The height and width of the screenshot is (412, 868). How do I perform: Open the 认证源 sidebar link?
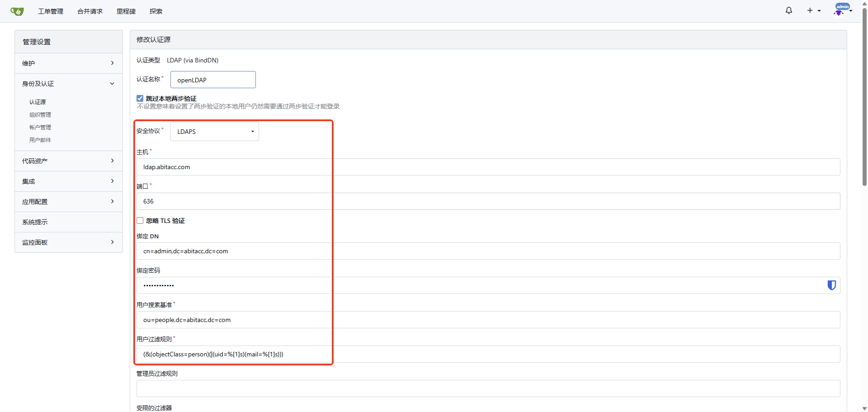[38, 102]
